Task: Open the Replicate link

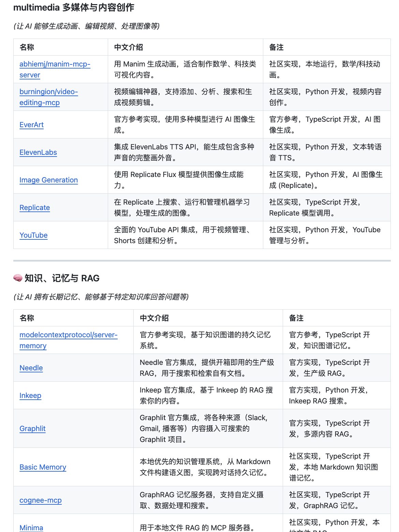Action: click(35, 208)
